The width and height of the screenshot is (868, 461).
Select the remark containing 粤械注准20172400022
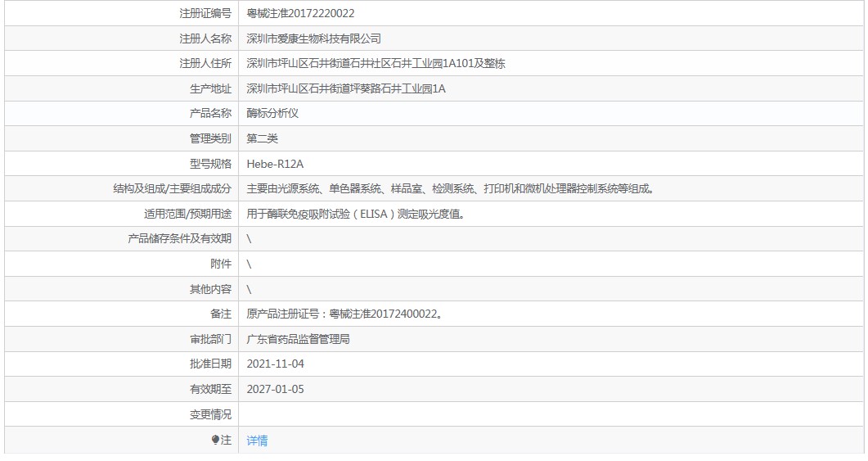tap(345, 314)
